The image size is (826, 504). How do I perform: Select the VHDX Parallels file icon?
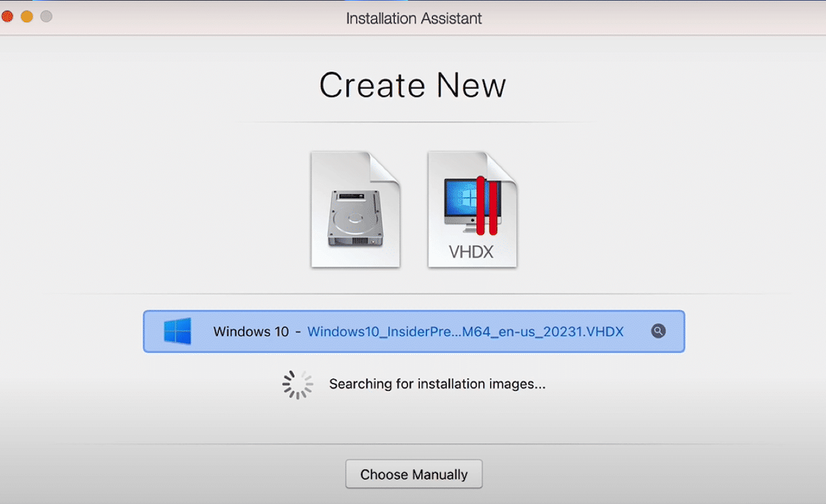[473, 210]
